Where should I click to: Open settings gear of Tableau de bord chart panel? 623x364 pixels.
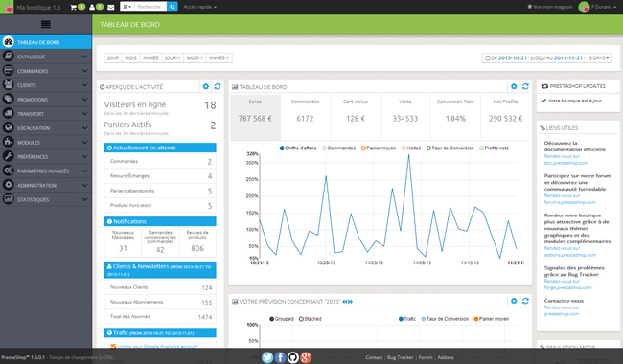(x=514, y=86)
